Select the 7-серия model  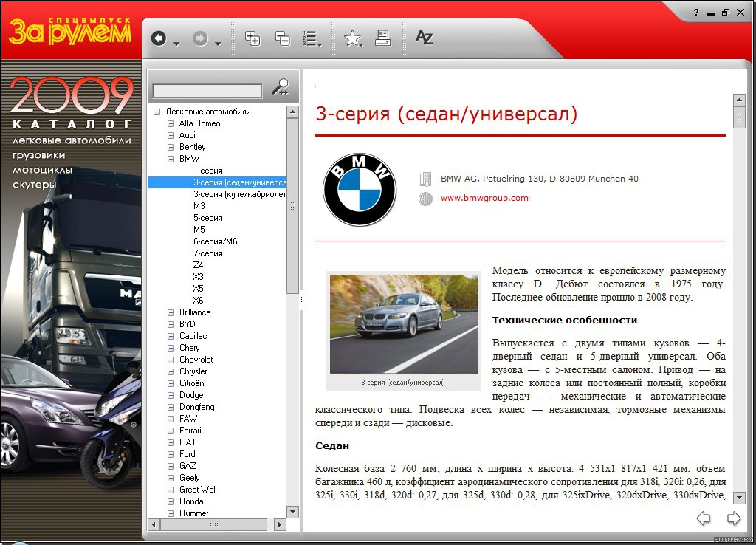point(207,253)
